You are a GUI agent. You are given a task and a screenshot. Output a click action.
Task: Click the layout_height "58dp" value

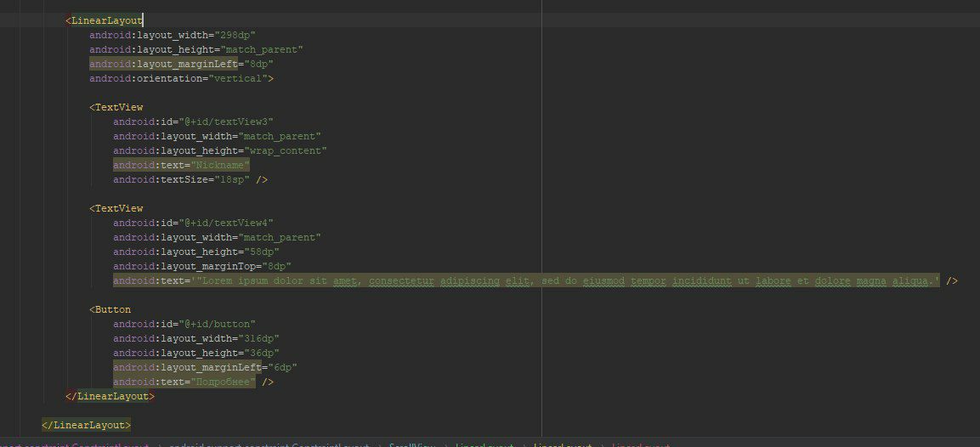[261, 252]
